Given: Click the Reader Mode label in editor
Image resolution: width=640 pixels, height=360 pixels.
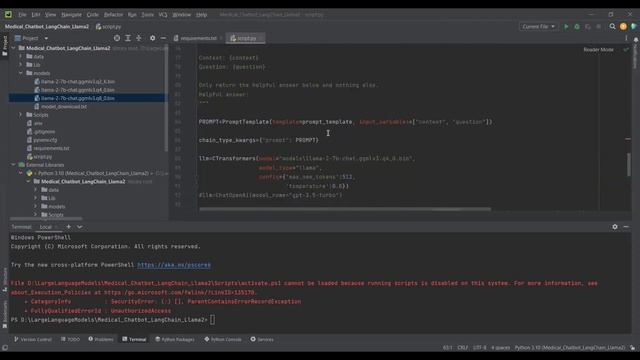Looking at the screenshot, I should click(x=598, y=49).
